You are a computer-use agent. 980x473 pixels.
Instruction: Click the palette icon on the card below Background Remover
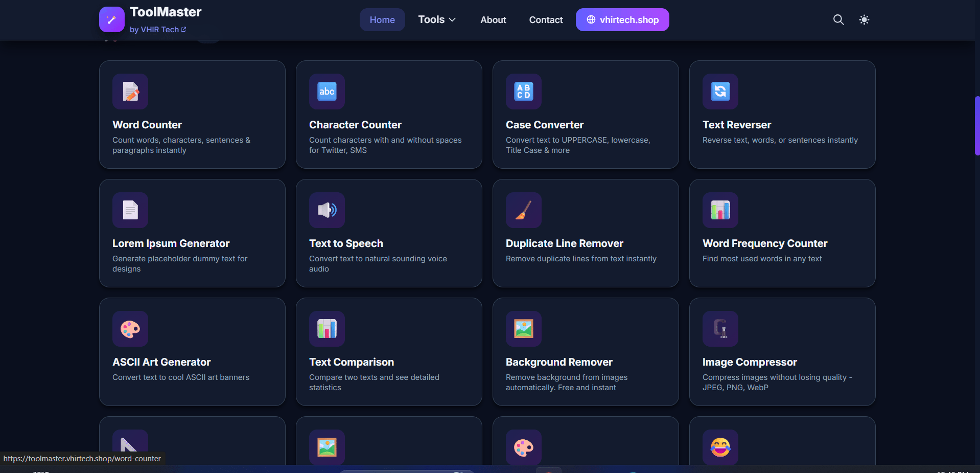tap(524, 447)
